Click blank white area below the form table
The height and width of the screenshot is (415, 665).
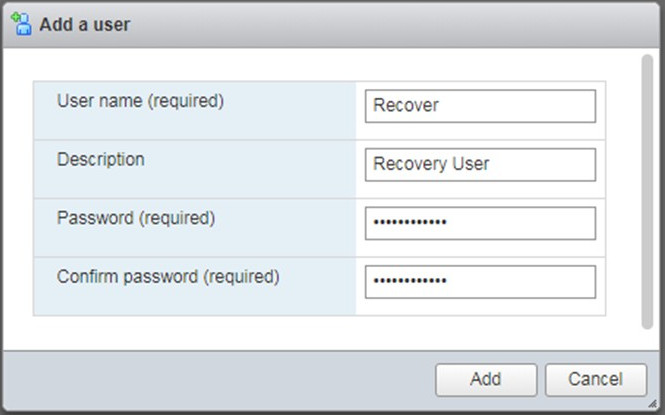point(320,332)
